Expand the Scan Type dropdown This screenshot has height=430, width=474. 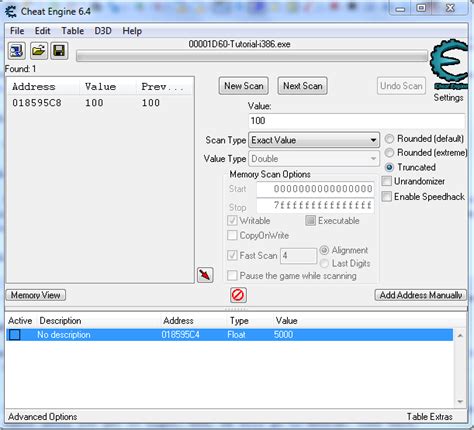pyautogui.click(x=314, y=140)
